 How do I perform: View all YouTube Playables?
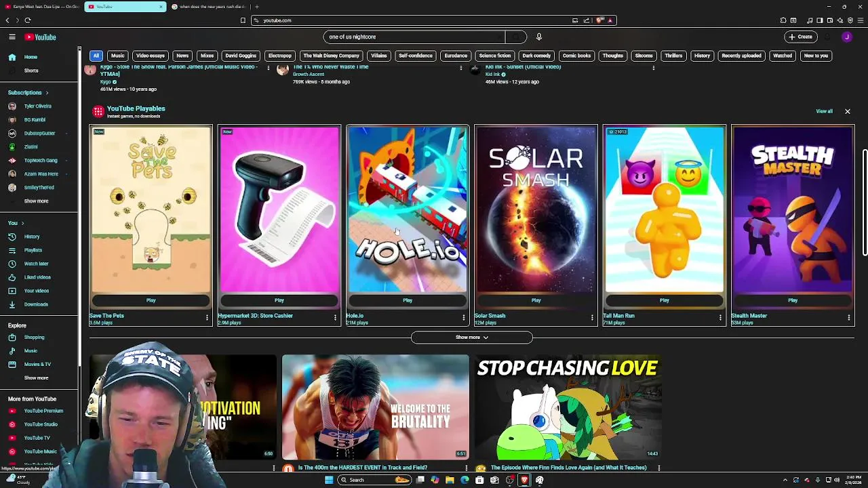coord(824,111)
